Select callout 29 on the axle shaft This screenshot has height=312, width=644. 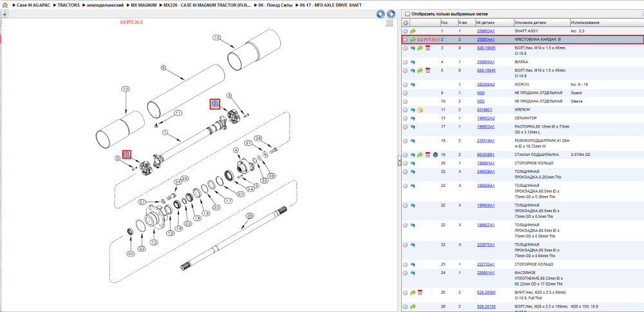[x=249, y=215]
